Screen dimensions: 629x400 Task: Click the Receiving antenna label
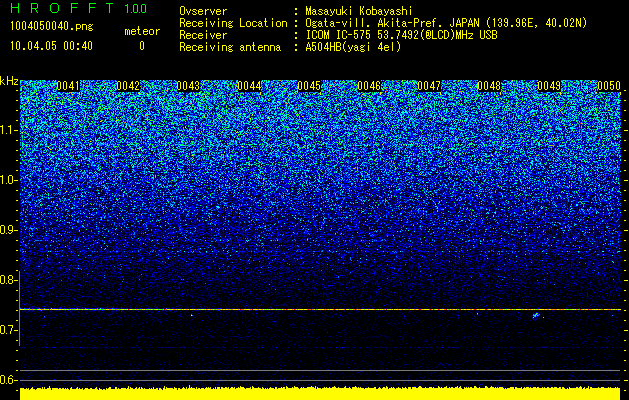coord(230,47)
